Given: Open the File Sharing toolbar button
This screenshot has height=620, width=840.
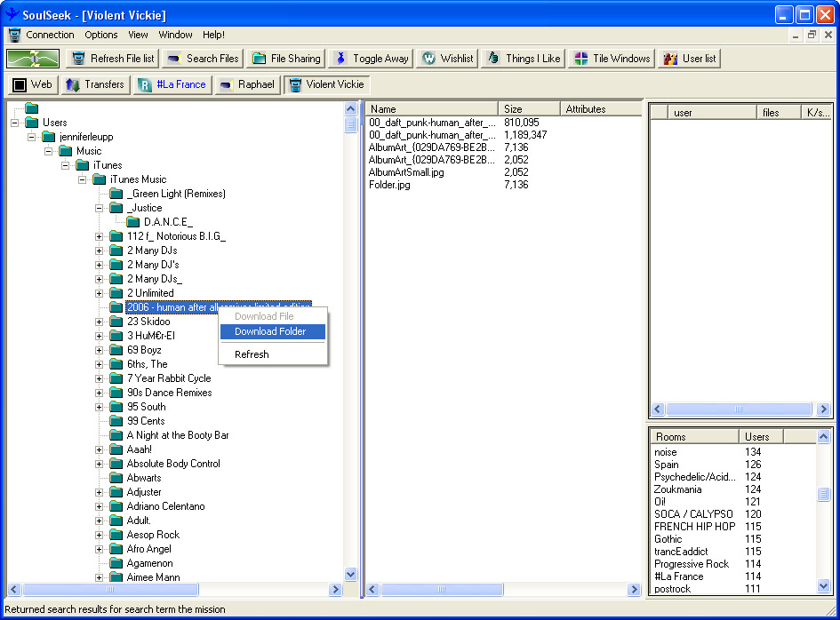Looking at the screenshot, I should point(286,59).
